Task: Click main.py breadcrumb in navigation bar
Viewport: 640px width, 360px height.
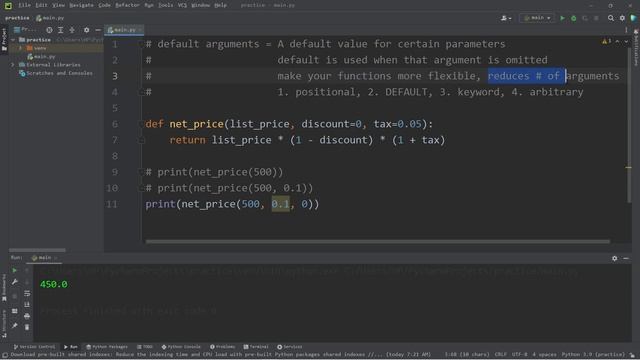Action: click(x=50, y=18)
